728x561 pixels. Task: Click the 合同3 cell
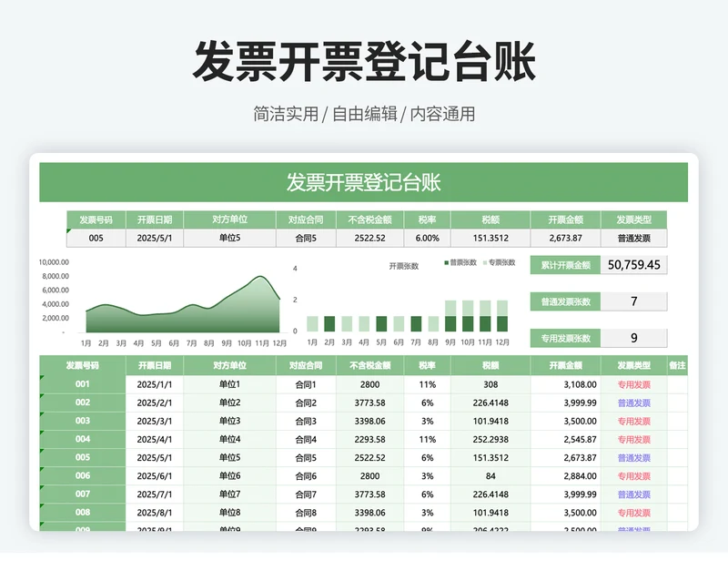point(306,421)
